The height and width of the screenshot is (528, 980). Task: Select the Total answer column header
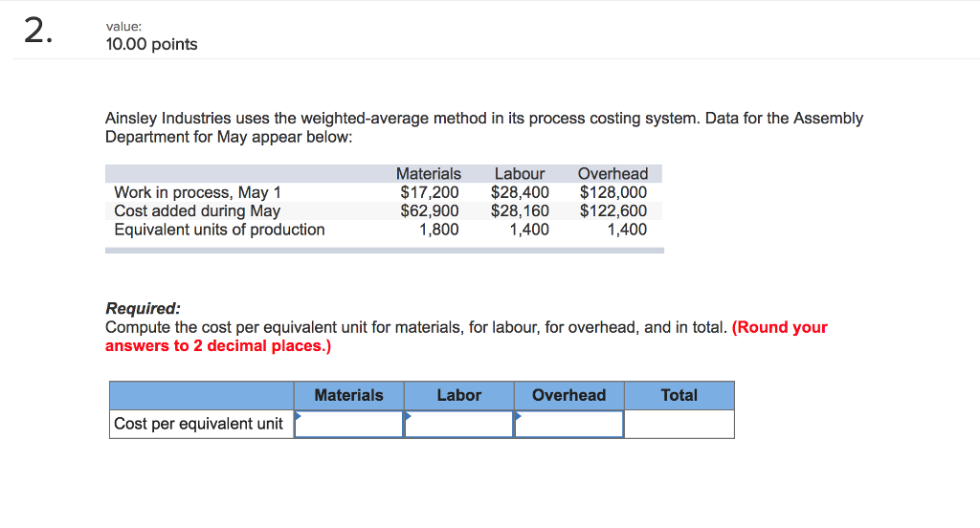679,396
